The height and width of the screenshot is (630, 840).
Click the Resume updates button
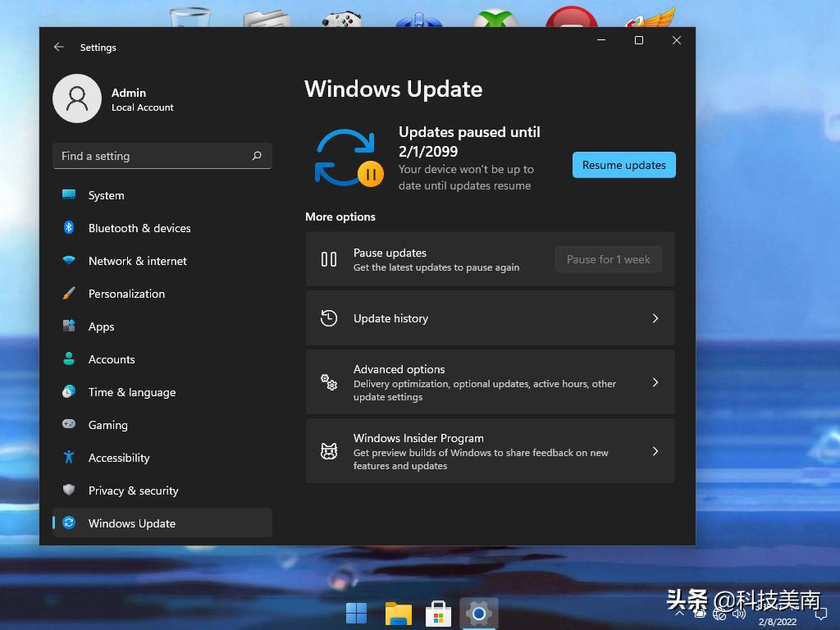tap(623, 165)
